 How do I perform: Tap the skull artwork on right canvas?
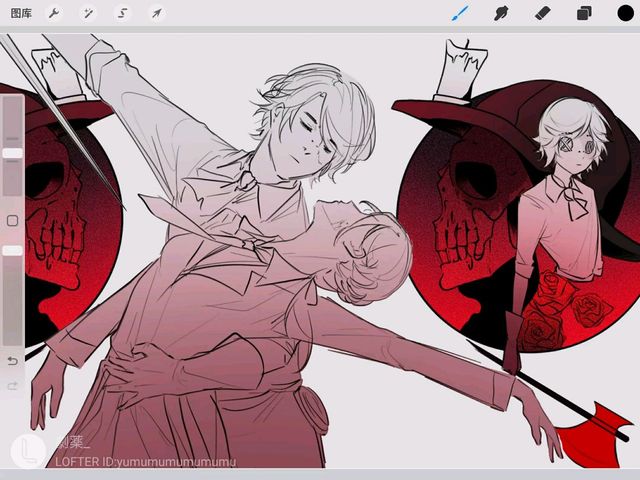465,215
